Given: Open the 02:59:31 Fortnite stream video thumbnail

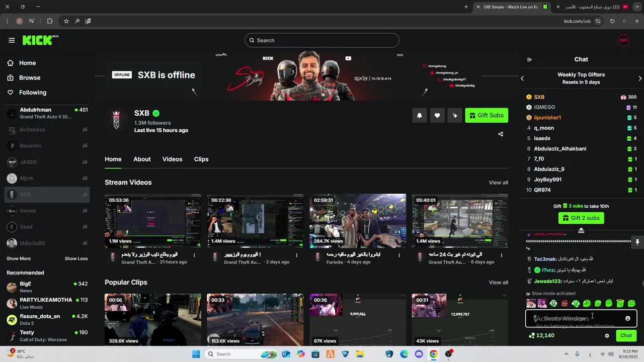Looking at the screenshot, I should point(358,221).
